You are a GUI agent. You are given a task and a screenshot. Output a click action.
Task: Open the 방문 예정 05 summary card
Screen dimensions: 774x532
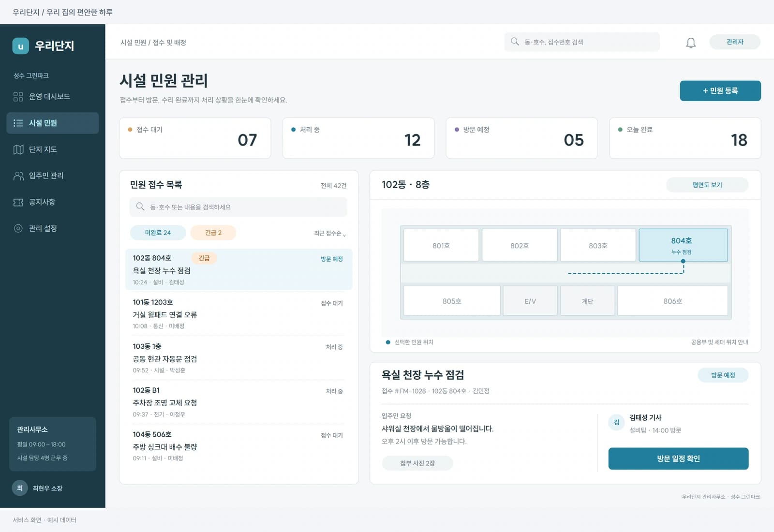click(521, 138)
